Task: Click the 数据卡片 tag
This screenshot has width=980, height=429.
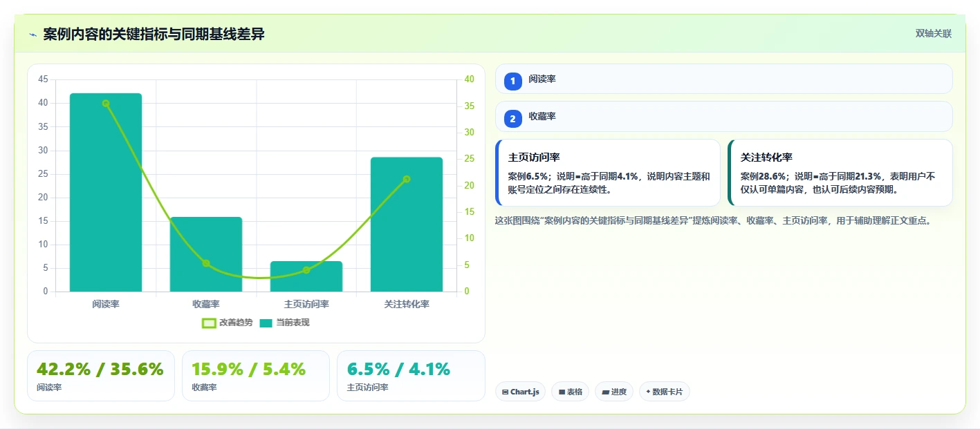Action: click(665, 392)
